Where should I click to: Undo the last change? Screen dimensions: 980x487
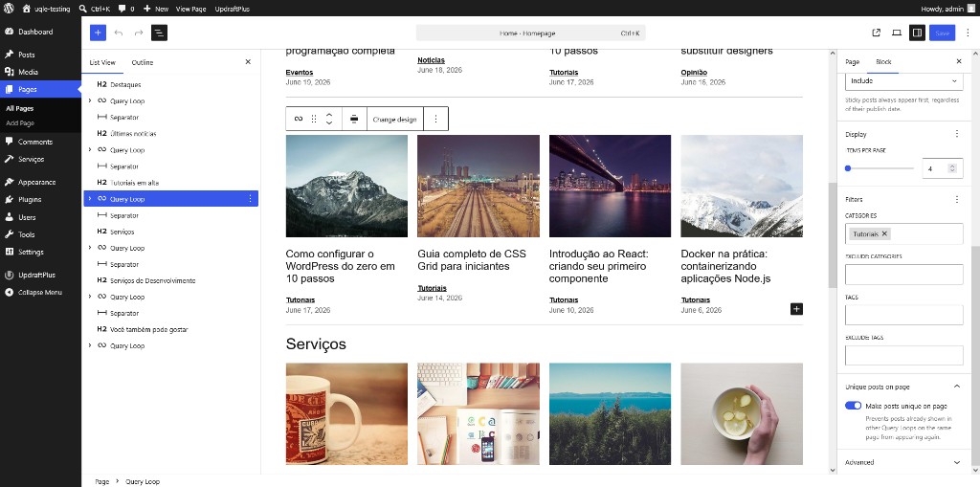tap(119, 33)
